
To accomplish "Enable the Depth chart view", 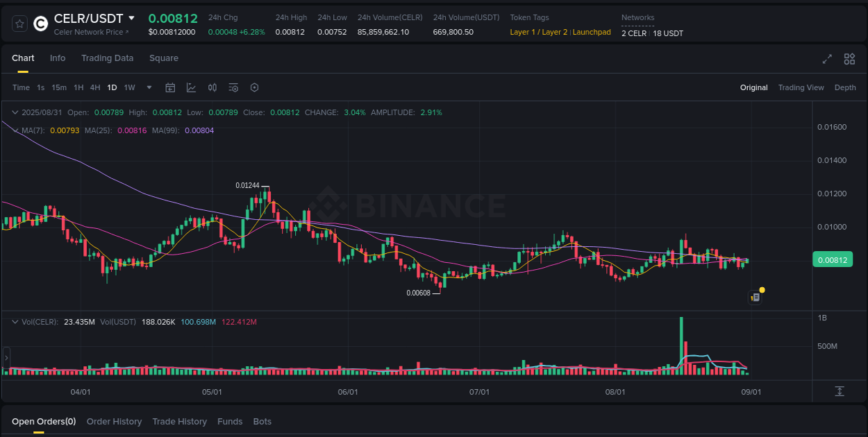I will pyautogui.click(x=845, y=87).
